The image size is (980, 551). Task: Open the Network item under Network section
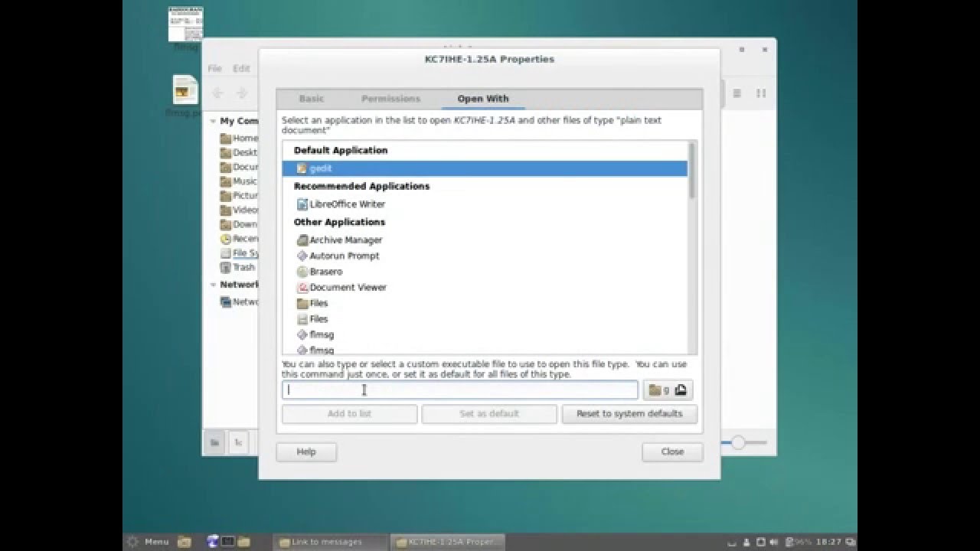[x=239, y=302]
